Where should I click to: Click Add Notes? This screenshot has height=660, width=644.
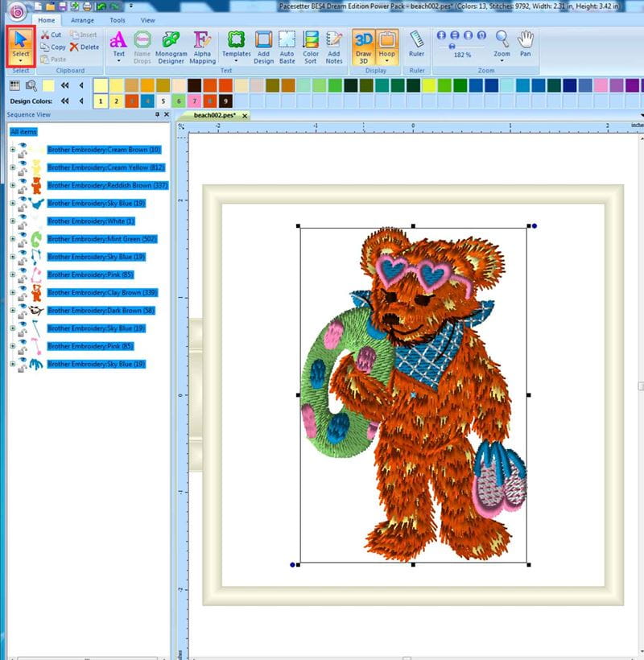coord(334,47)
